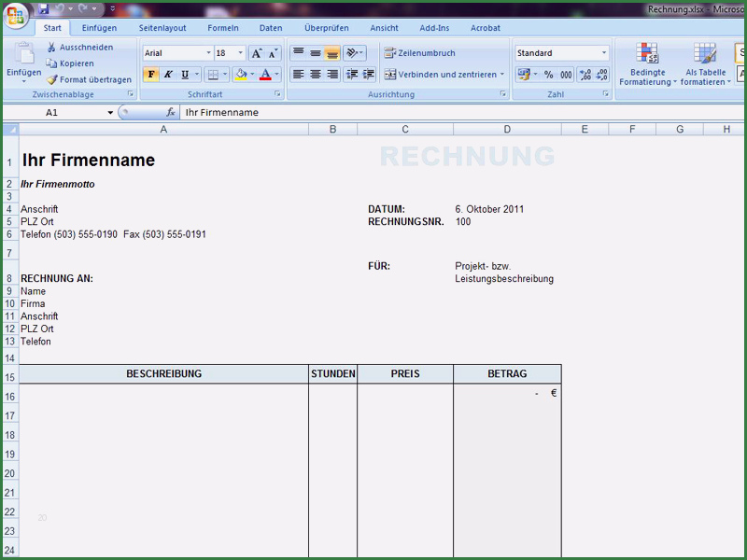Toggle Zeilenumbruch text wrapping

[420, 53]
